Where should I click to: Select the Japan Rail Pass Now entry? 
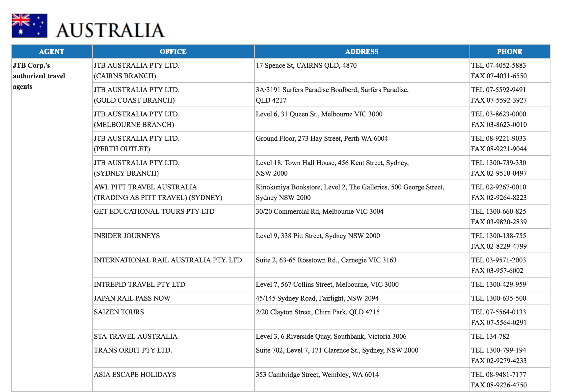tap(132, 298)
